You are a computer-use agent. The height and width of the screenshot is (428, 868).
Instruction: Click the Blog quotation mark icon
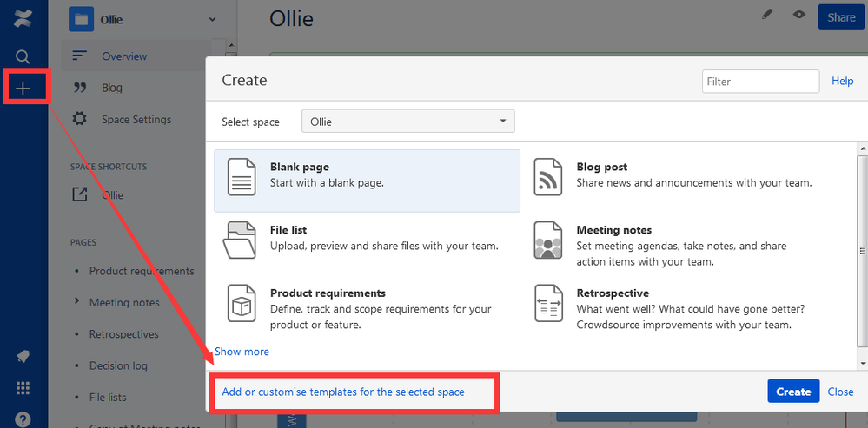80,88
